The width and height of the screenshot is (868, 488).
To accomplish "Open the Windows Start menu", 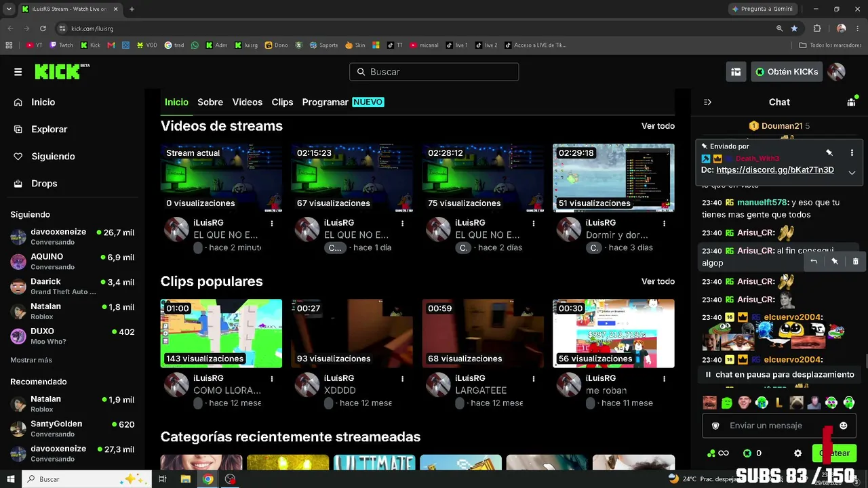I will click(x=11, y=479).
